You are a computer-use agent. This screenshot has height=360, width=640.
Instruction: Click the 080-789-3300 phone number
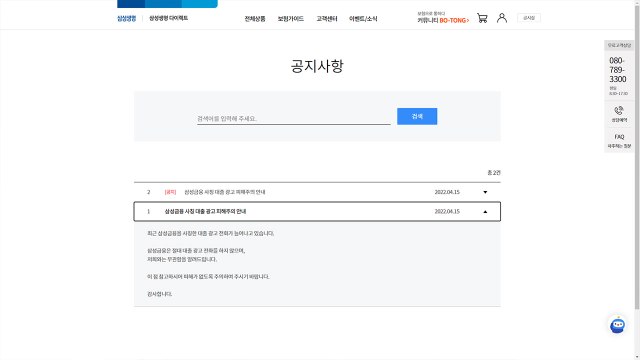pyautogui.click(x=618, y=70)
